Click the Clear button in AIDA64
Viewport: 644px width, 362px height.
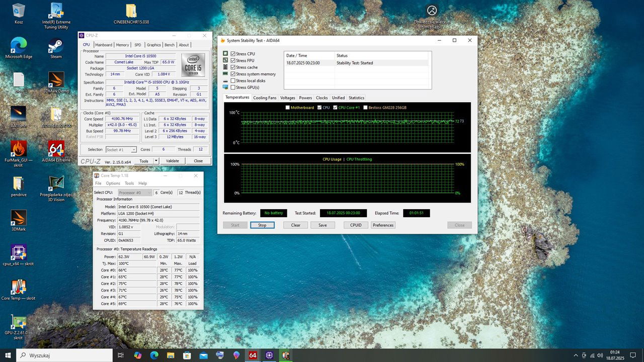[296, 225]
